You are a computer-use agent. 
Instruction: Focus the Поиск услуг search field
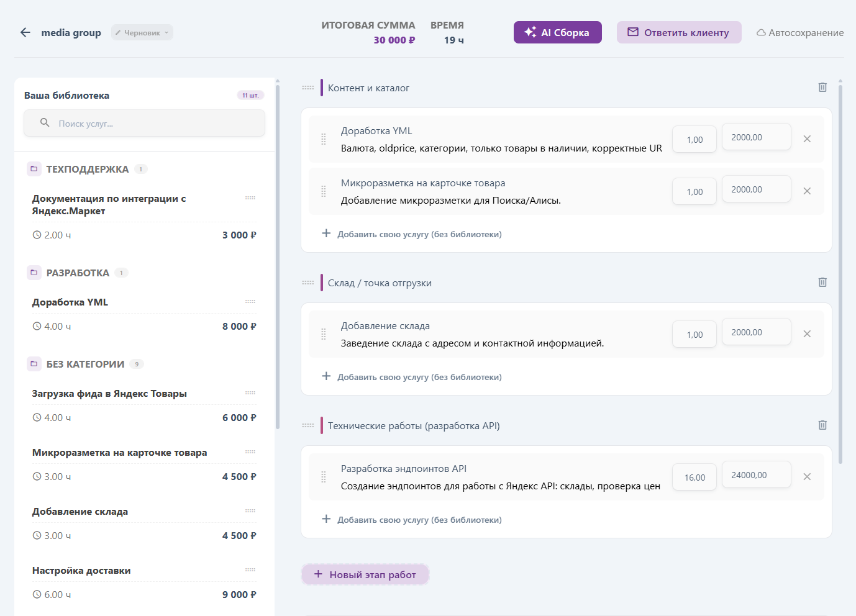[144, 123]
